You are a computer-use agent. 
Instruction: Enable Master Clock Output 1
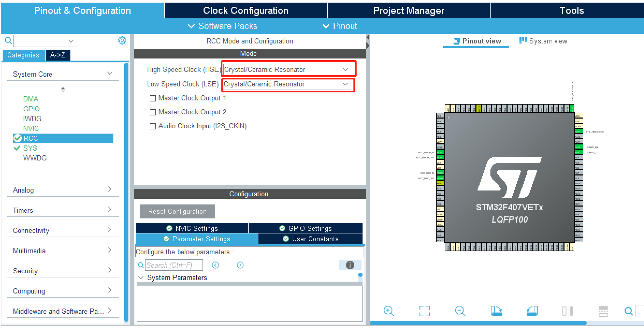pos(153,98)
